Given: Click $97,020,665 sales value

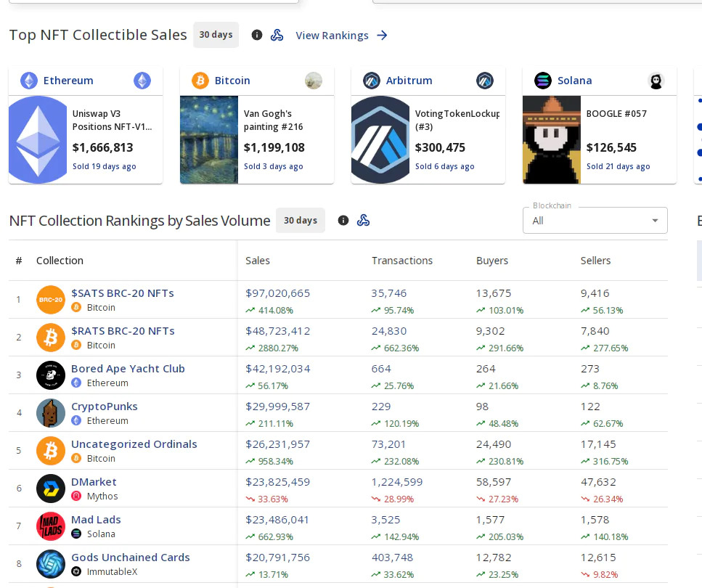Looking at the screenshot, I should 277,293.
